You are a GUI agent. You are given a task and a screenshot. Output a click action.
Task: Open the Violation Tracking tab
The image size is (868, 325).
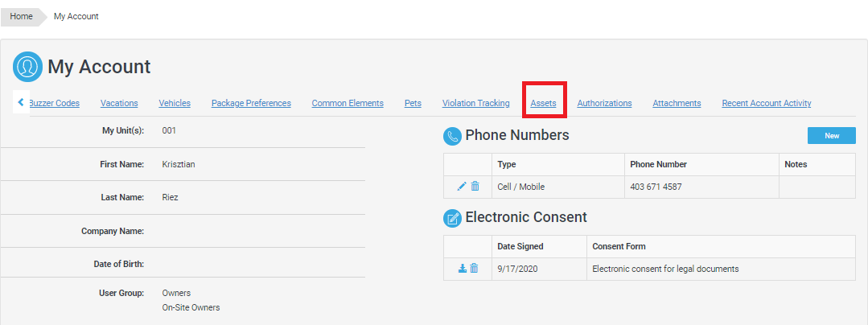tap(475, 103)
